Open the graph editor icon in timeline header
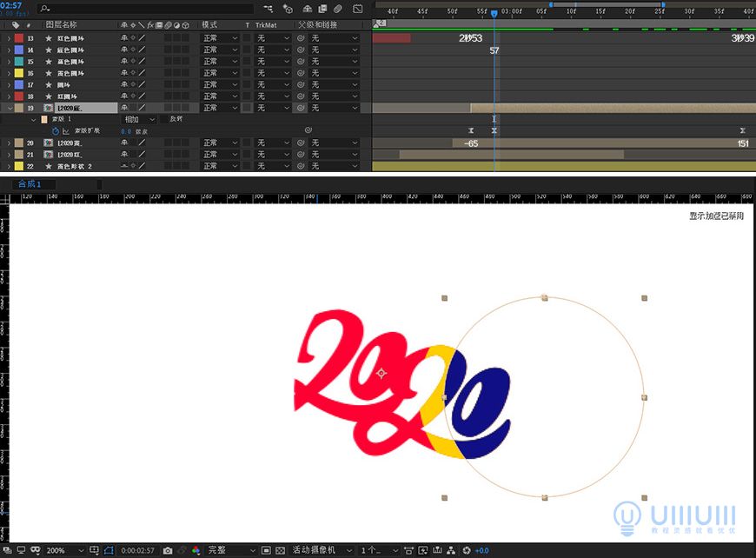This screenshot has width=756, height=558. 359,9
